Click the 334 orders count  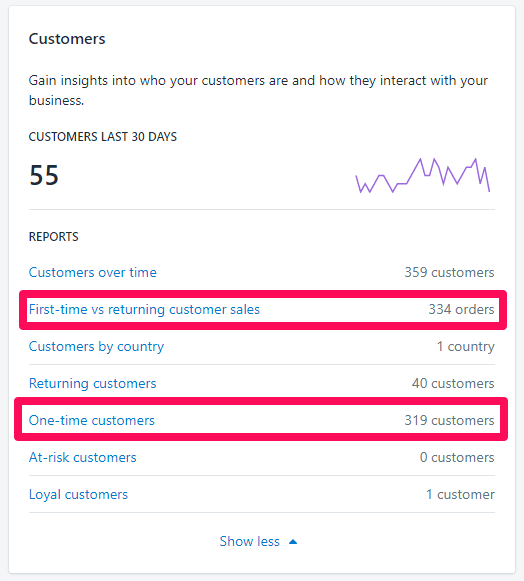pyautogui.click(x=461, y=309)
